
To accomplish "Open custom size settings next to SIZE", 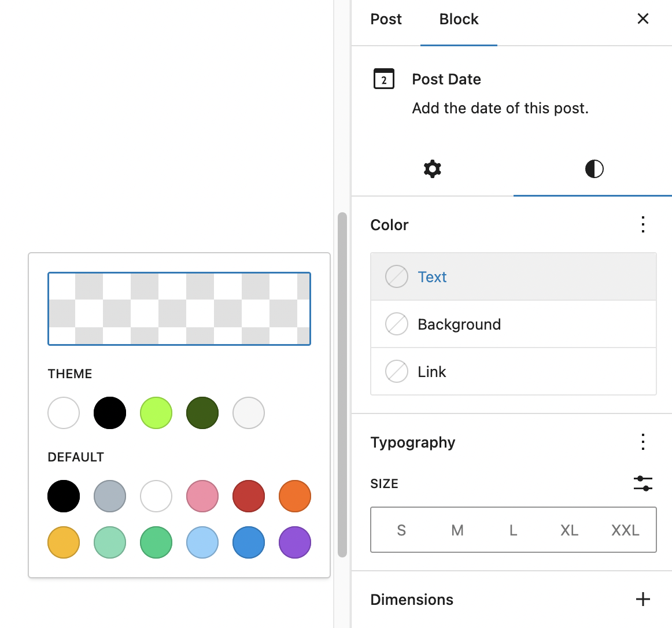I will pyautogui.click(x=643, y=483).
